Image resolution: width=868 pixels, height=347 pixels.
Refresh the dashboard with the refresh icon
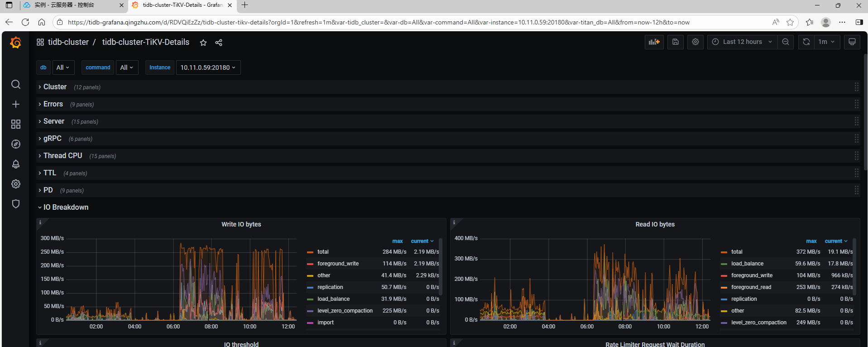pyautogui.click(x=806, y=42)
